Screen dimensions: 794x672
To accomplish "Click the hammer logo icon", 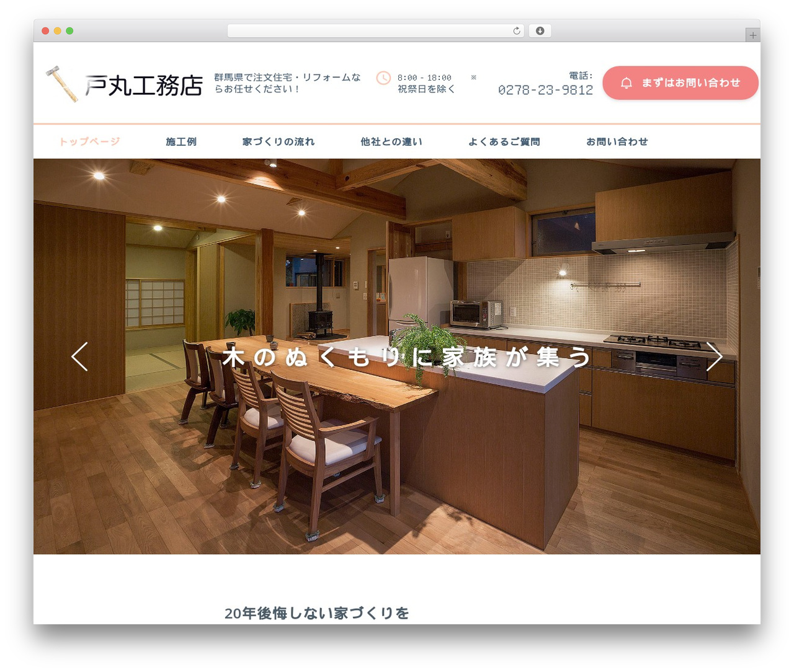I will 62,84.
